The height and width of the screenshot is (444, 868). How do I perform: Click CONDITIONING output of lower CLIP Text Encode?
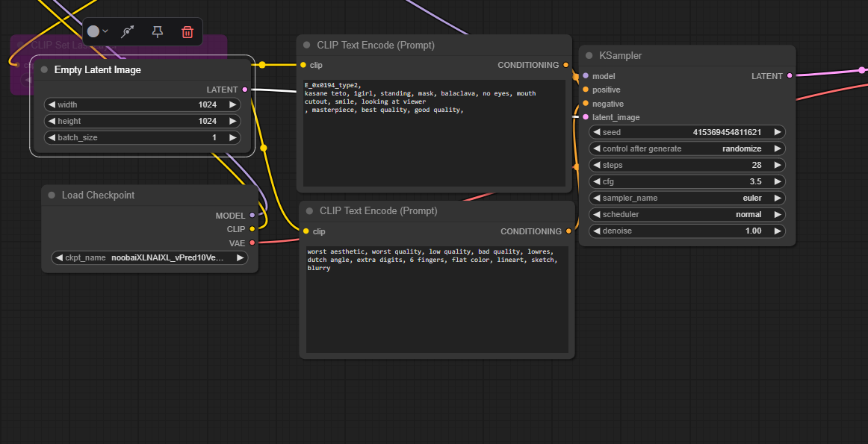tap(568, 231)
